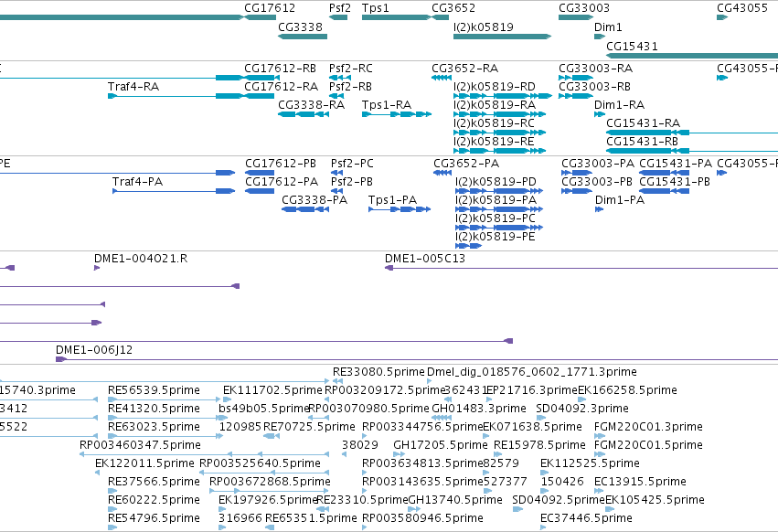
Task: Select the CG17612 gene feature bar
Action: click(261, 17)
